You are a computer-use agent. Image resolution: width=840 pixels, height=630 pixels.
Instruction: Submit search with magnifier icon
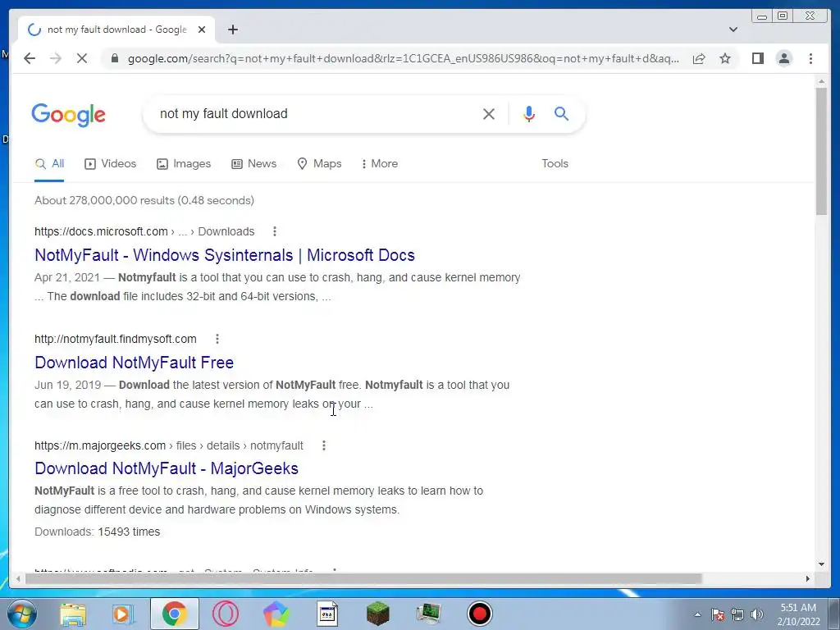click(561, 113)
